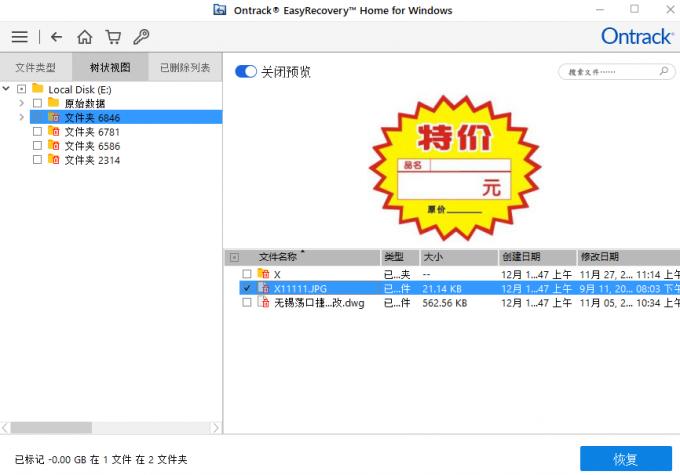The width and height of the screenshot is (680, 475).
Task: Check the 原始数据 checkbox
Action: (x=37, y=103)
